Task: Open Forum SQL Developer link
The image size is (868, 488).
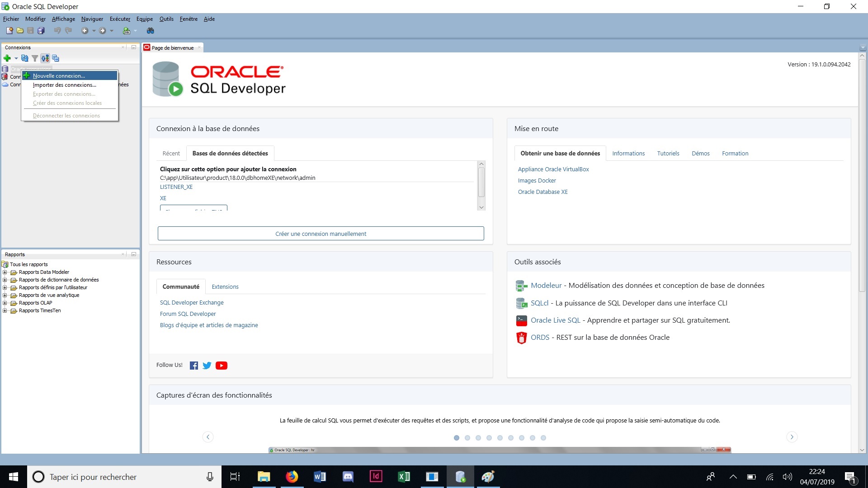Action: tap(188, 314)
